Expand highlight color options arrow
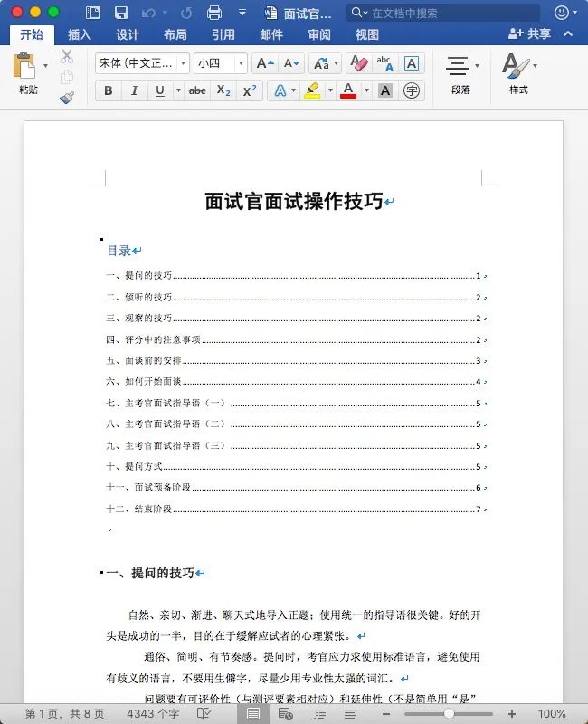588x724 pixels. 330,90
